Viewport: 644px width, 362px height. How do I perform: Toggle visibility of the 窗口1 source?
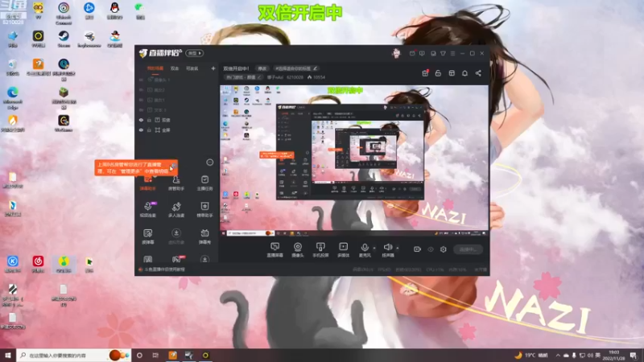[142, 100]
